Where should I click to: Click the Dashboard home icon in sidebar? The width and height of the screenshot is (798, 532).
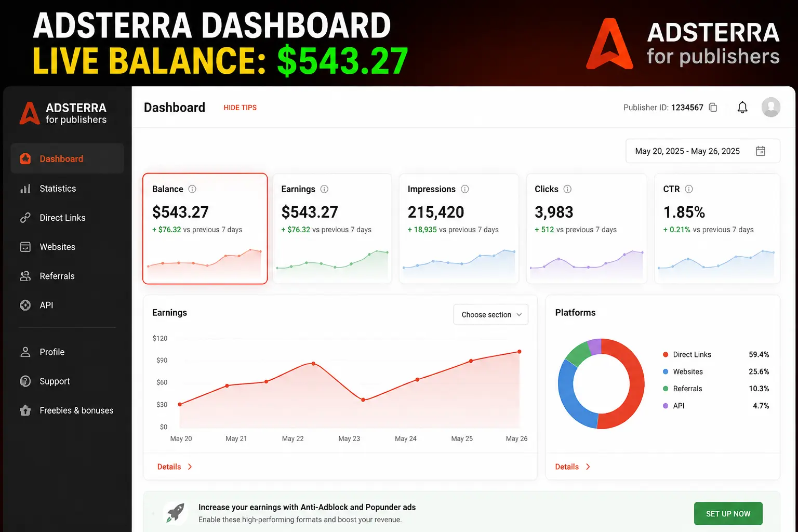click(25, 159)
